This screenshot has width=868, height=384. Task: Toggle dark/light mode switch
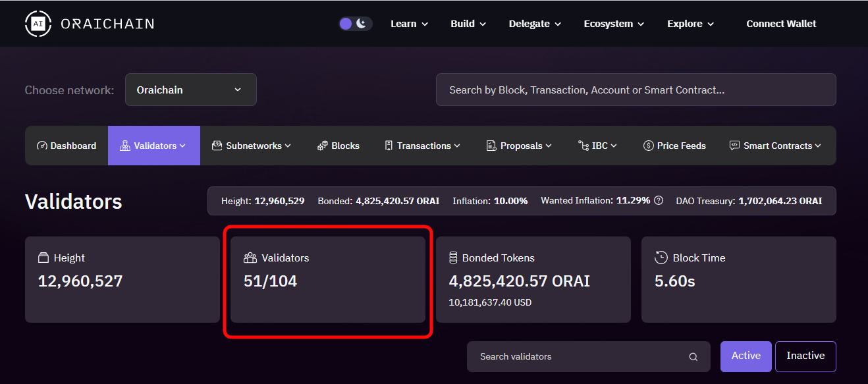[355, 22]
